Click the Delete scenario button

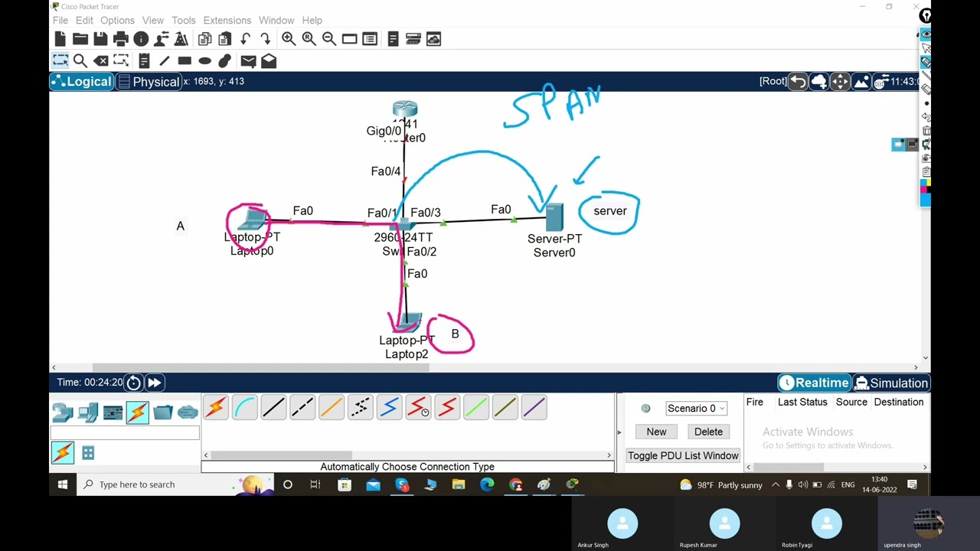pos(708,432)
